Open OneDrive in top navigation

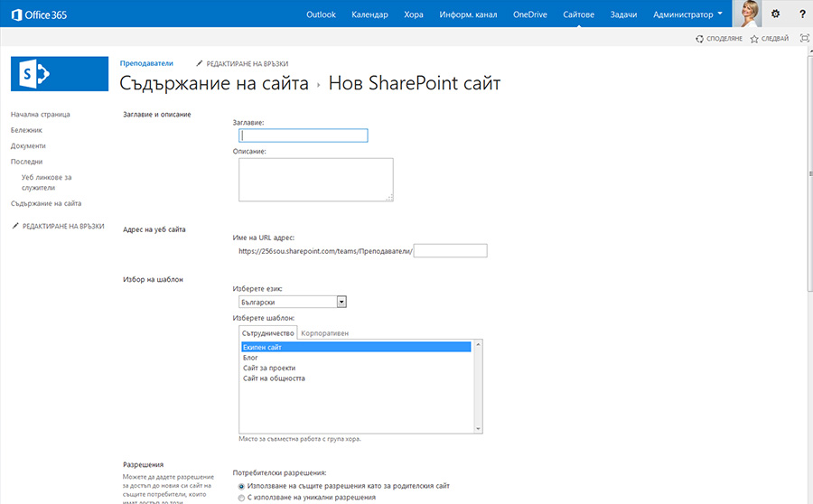[x=530, y=14]
